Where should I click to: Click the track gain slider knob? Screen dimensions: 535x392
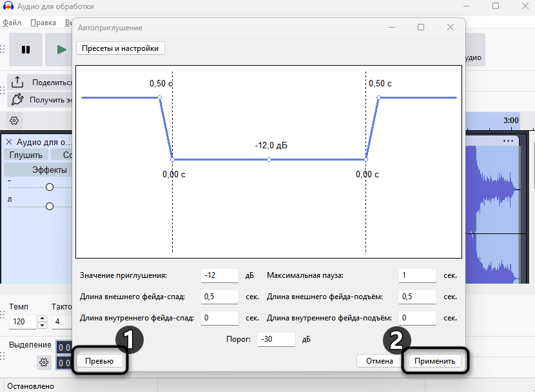tap(50, 187)
